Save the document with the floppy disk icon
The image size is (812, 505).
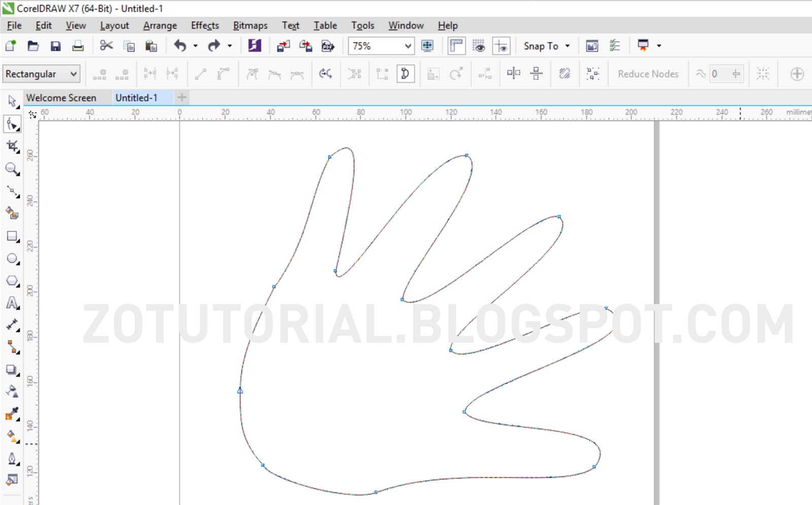click(55, 46)
